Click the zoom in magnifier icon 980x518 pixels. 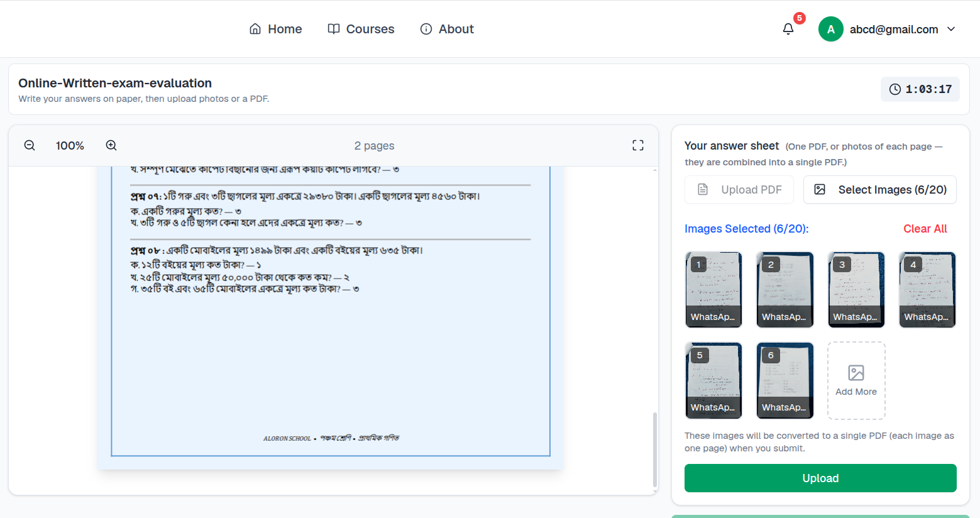(x=111, y=145)
